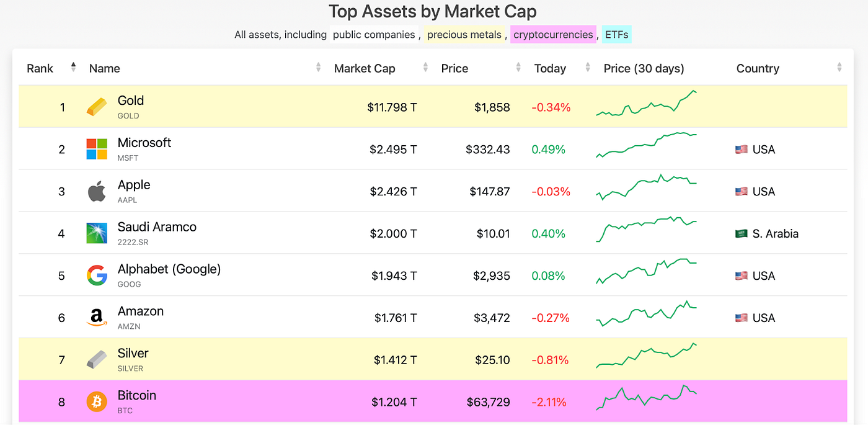Click the S. Arabia flag icon
The width and height of the screenshot is (868, 425).
coord(741,233)
